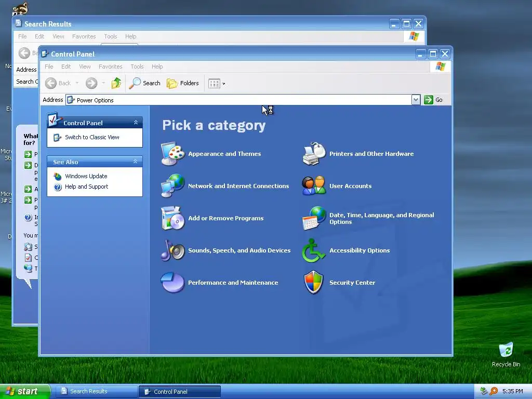
Task: Click the Add or Remove Programs label
Action: (225, 218)
